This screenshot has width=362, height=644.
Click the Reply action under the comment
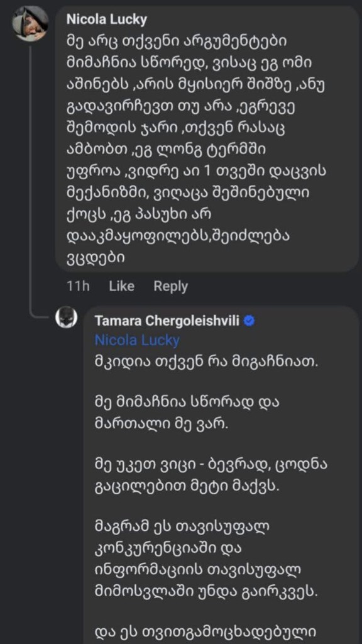[170, 286]
